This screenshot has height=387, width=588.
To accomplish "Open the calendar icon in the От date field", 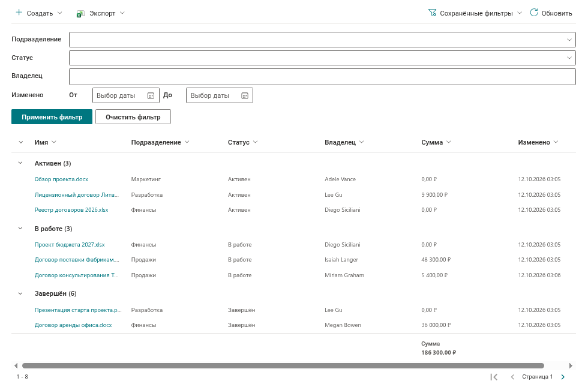I will point(151,95).
